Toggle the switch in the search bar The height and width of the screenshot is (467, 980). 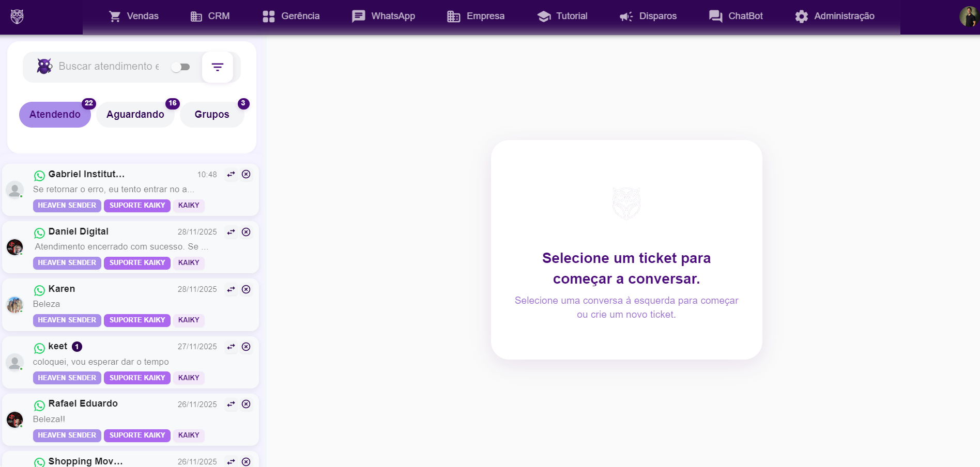(181, 67)
